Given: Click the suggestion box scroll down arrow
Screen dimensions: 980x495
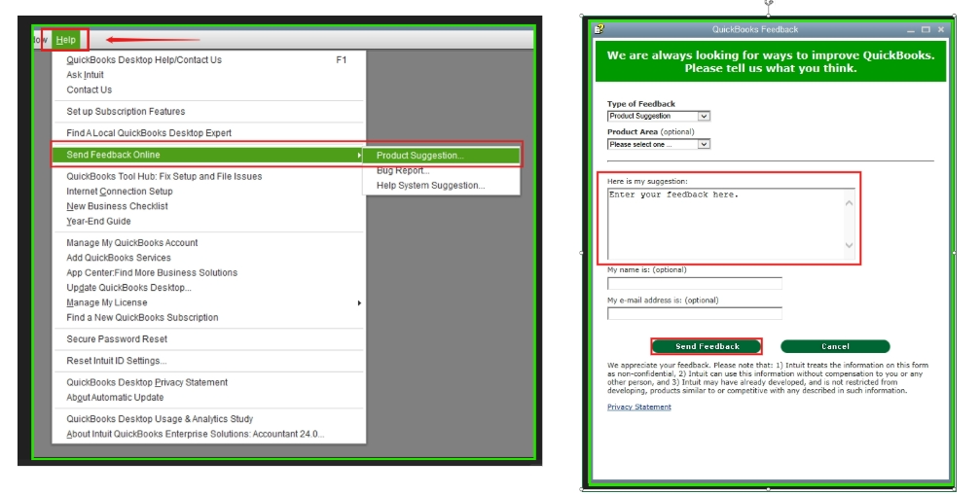Looking at the screenshot, I should pos(849,245).
